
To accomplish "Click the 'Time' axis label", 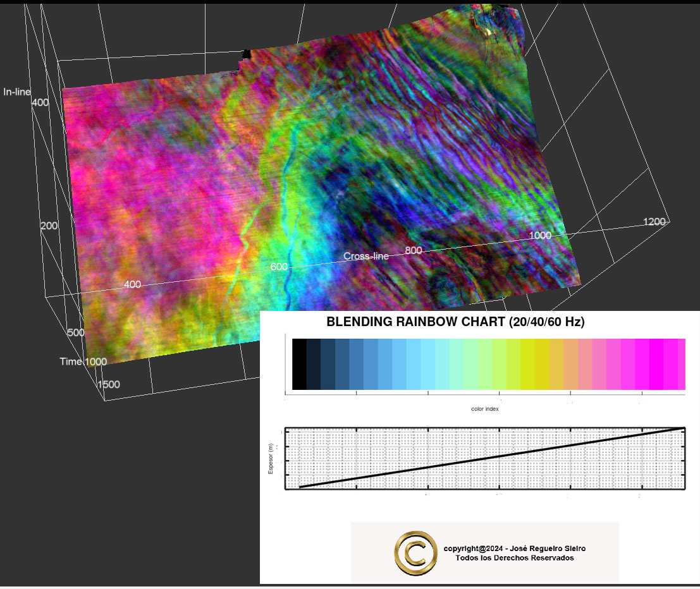I will tap(71, 361).
